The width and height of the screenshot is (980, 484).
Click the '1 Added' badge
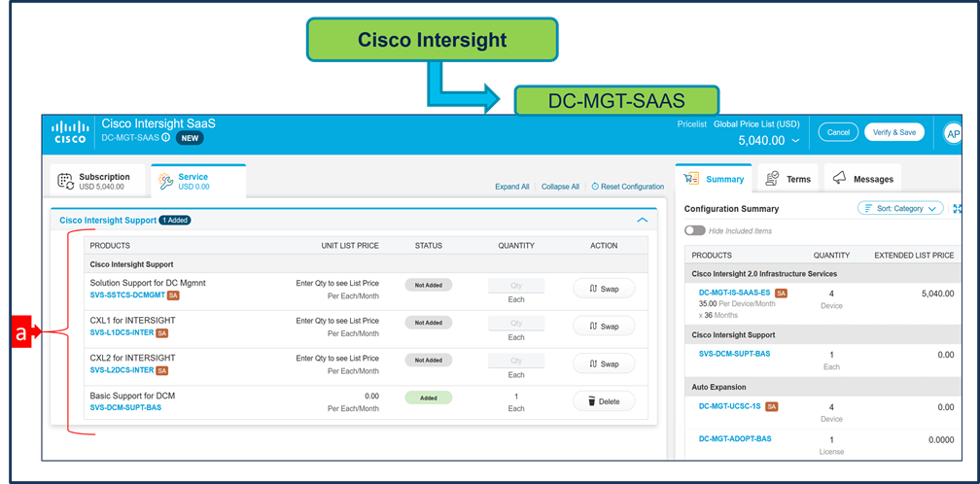tap(175, 220)
